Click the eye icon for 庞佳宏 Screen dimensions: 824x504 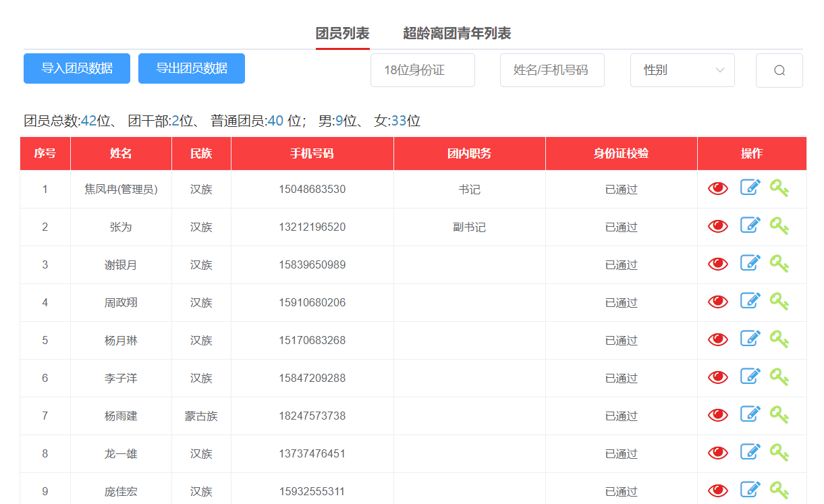click(717, 491)
